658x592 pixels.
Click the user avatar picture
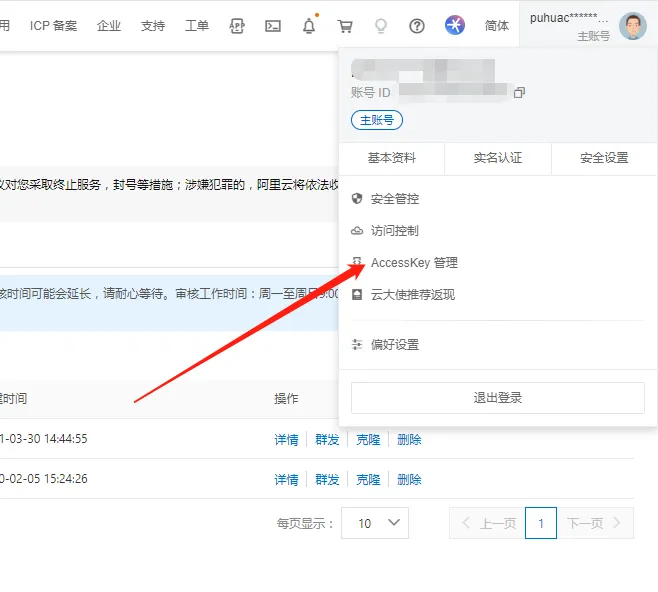633,26
